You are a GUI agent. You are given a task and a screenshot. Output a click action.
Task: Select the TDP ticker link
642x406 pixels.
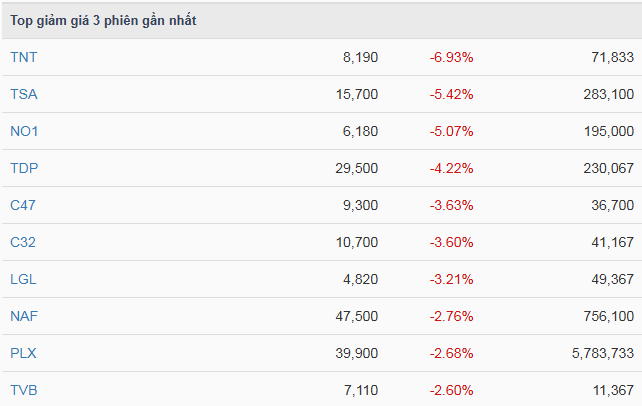(24, 168)
